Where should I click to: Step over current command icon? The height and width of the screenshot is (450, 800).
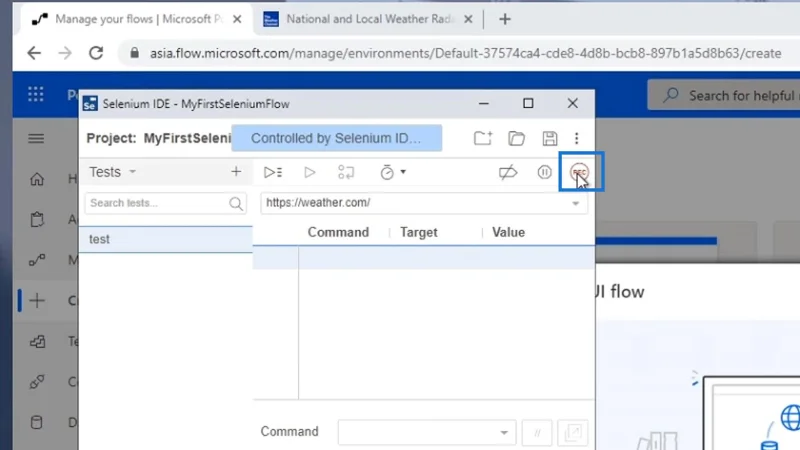(x=346, y=172)
